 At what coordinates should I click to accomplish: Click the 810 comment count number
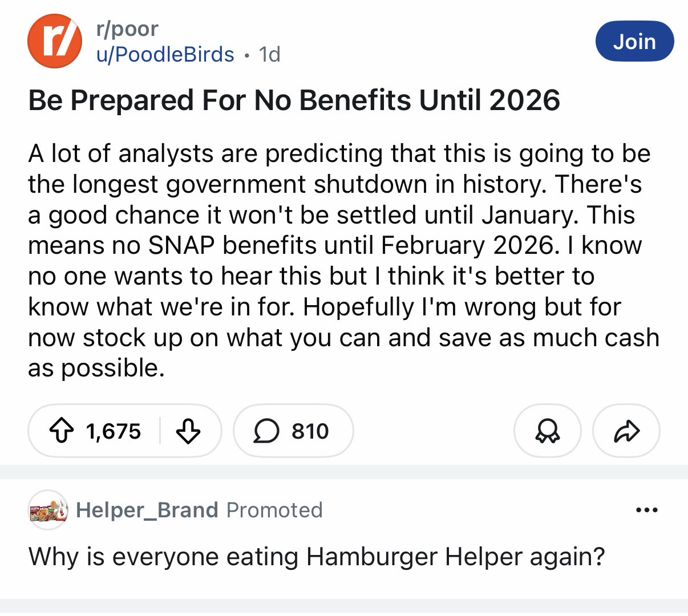click(310, 431)
